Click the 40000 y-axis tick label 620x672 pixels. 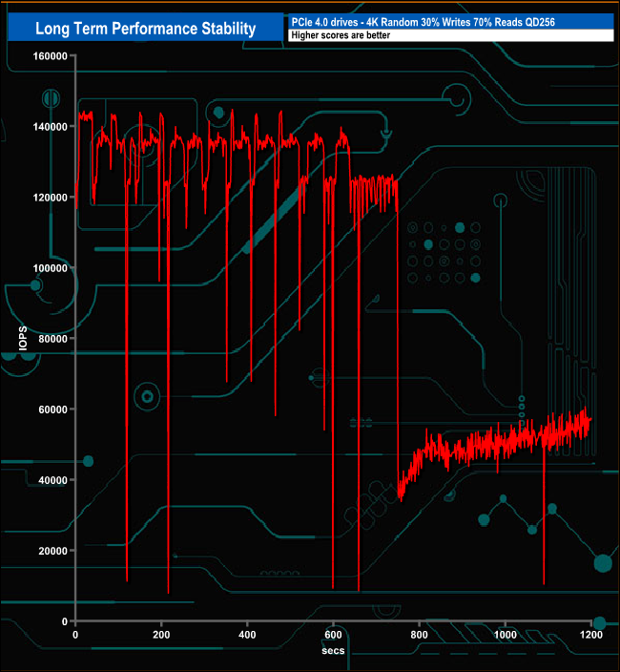(x=47, y=480)
